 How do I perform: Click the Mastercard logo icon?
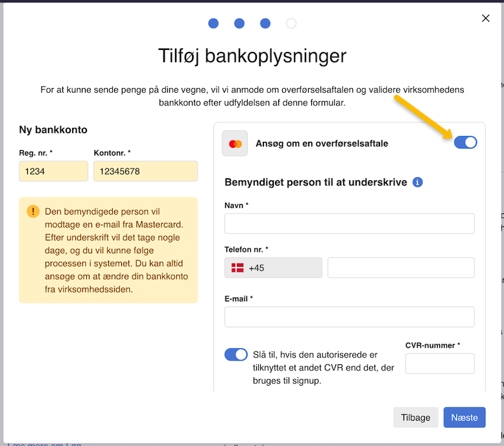[x=235, y=143]
